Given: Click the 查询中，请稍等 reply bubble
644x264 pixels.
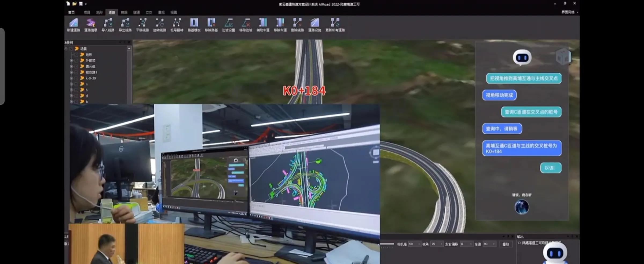Looking at the screenshot, I should [x=502, y=129].
